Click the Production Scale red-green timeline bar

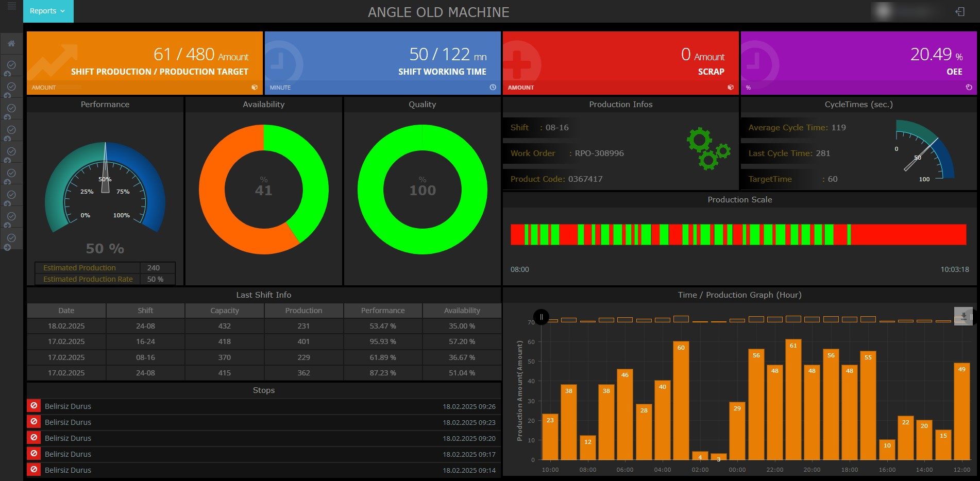(x=738, y=234)
